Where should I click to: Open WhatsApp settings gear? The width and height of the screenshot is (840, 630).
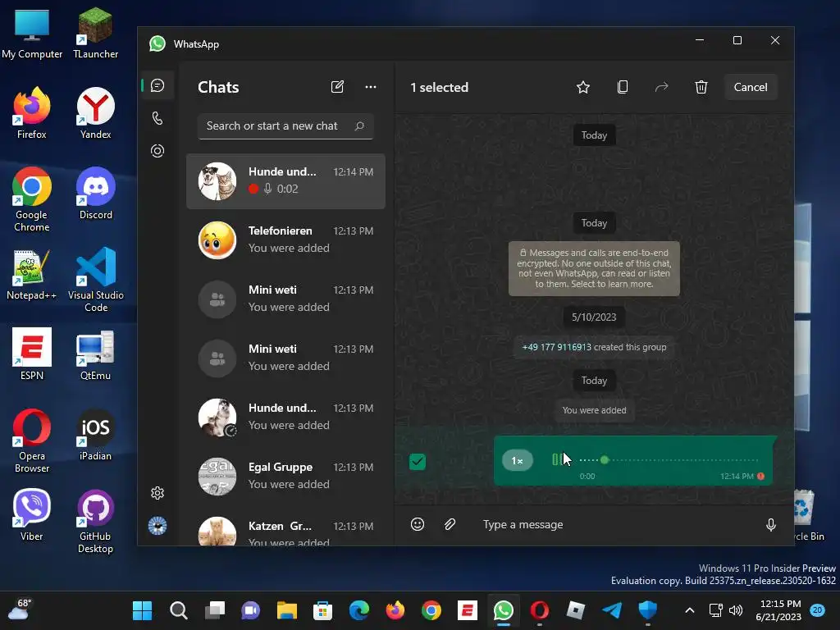click(157, 493)
